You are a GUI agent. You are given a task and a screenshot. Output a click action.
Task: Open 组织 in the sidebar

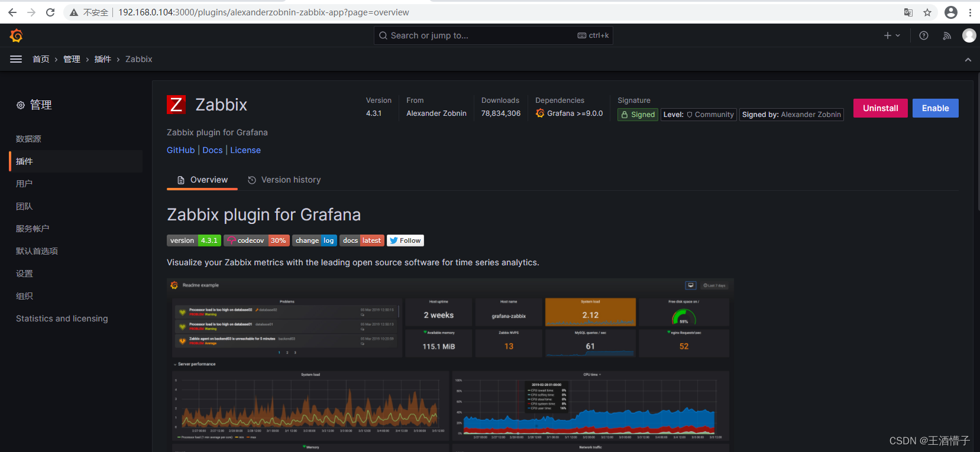76,296
